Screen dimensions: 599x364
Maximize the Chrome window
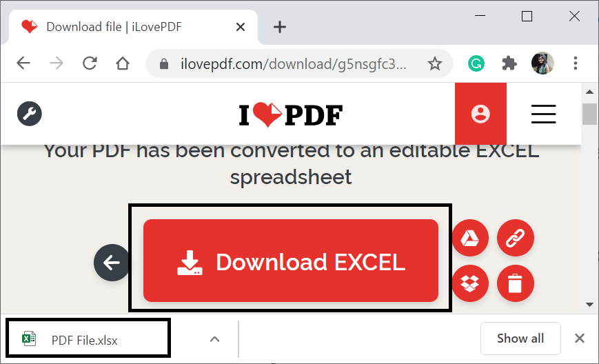click(527, 16)
